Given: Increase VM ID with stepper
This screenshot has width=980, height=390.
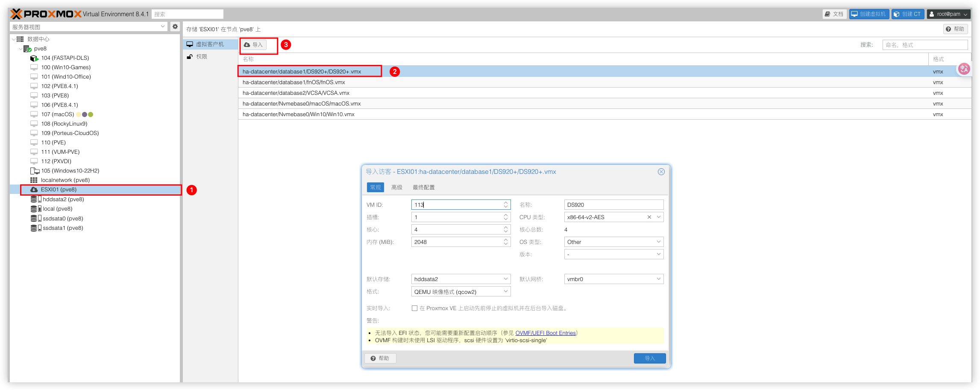Looking at the screenshot, I should point(506,203).
